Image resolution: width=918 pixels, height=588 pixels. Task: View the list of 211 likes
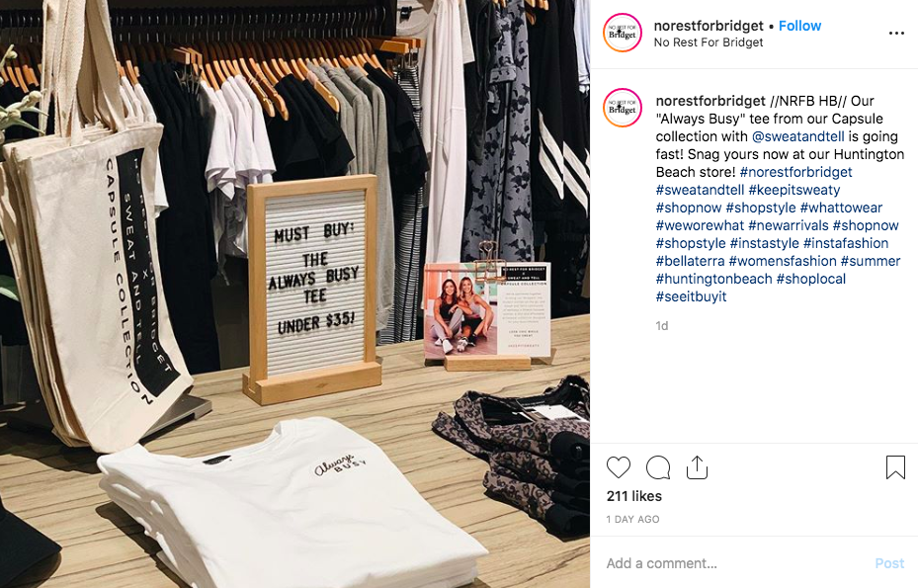pyautogui.click(x=634, y=496)
